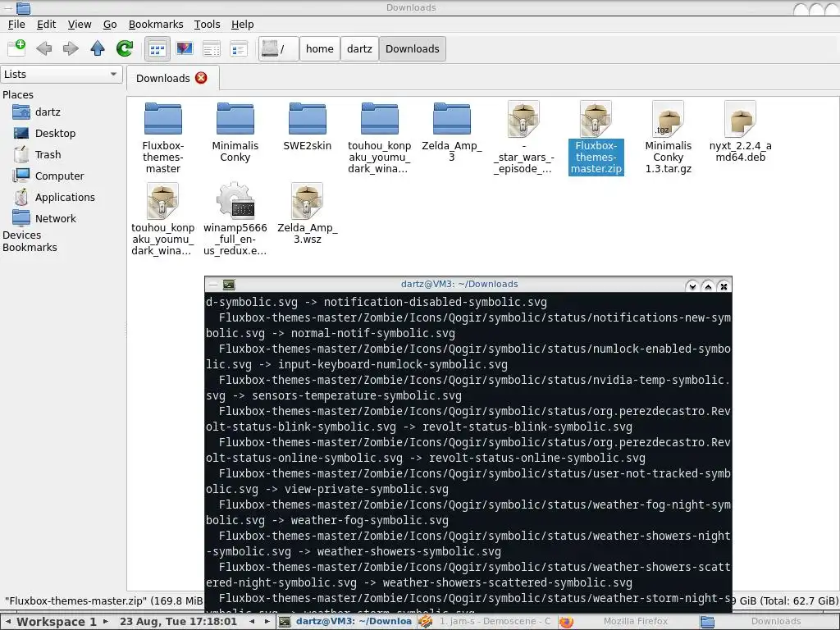Open the View menu
The height and width of the screenshot is (630, 840).
coord(80,24)
